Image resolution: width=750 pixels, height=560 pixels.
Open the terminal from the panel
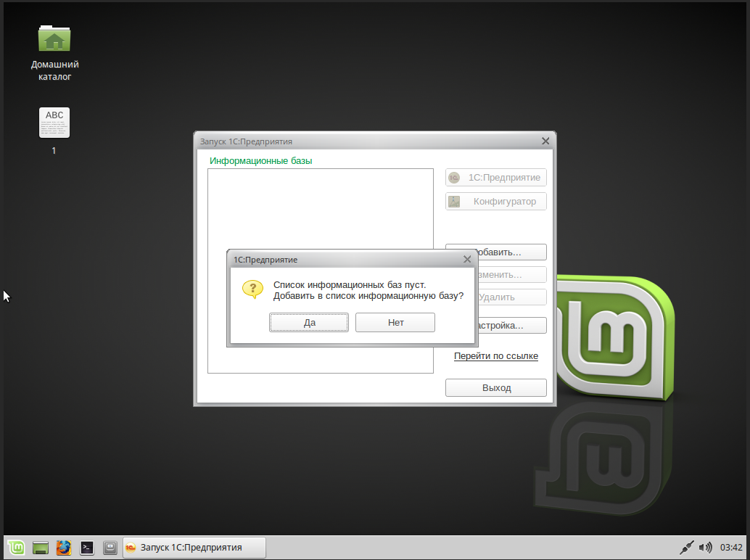click(x=87, y=548)
